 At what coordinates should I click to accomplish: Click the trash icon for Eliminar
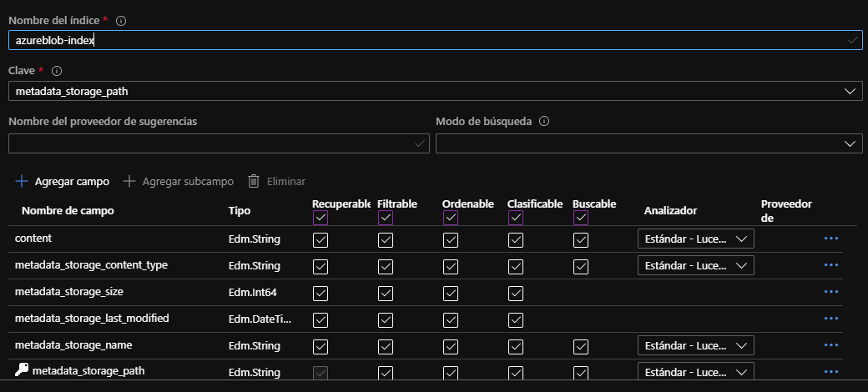coord(254,181)
